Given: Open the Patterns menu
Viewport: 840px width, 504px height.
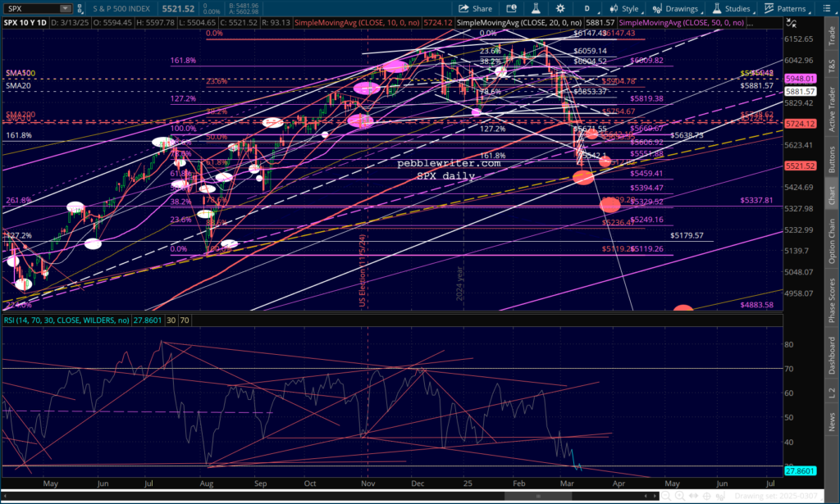Looking at the screenshot, I should coord(786,8).
